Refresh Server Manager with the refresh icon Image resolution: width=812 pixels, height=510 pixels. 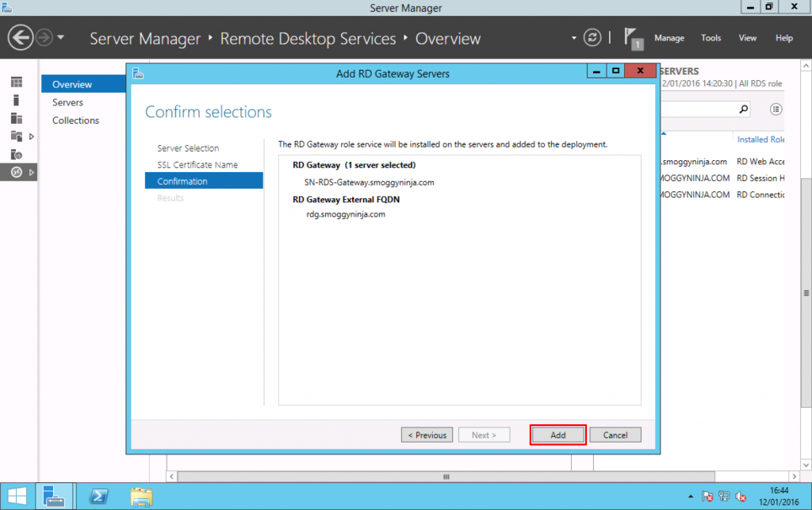click(x=592, y=37)
